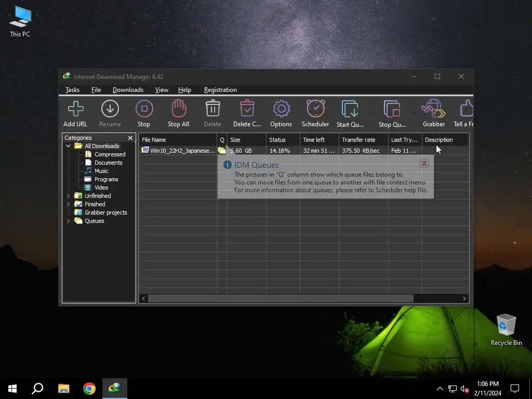Open the Help menu
Screen dimensions: 532x399
coord(184,90)
